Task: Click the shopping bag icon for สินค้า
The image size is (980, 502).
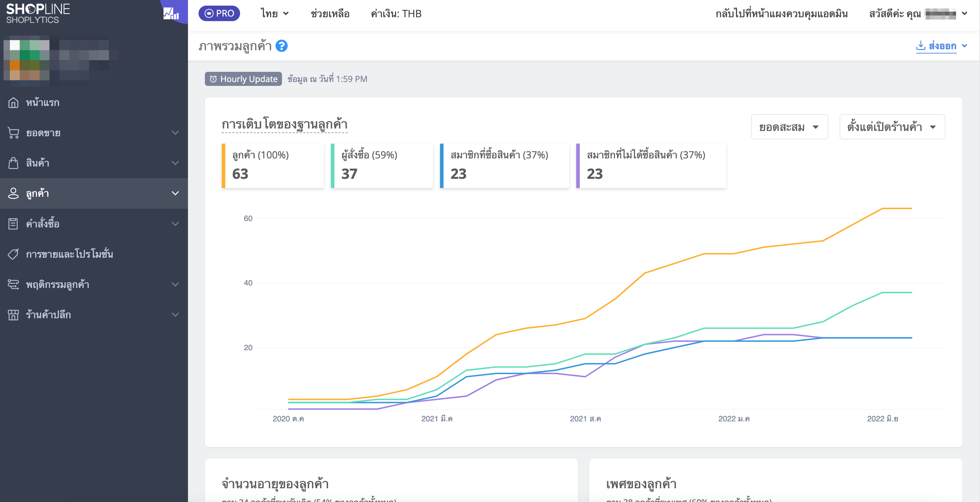Action: pos(13,163)
